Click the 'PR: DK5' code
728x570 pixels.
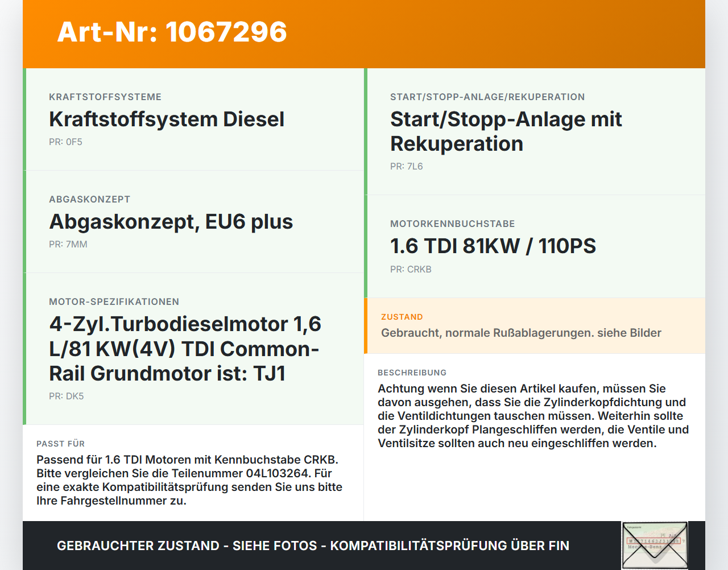coord(67,396)
